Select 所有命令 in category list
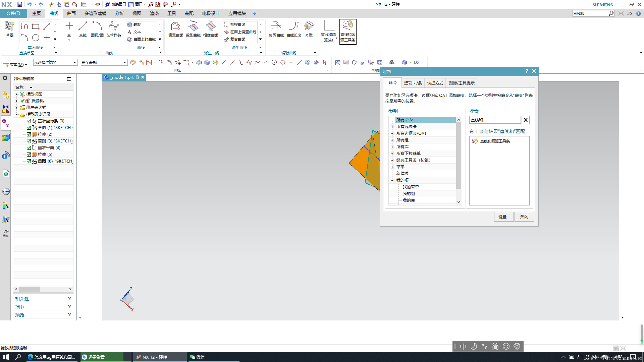 coord(425,120)
